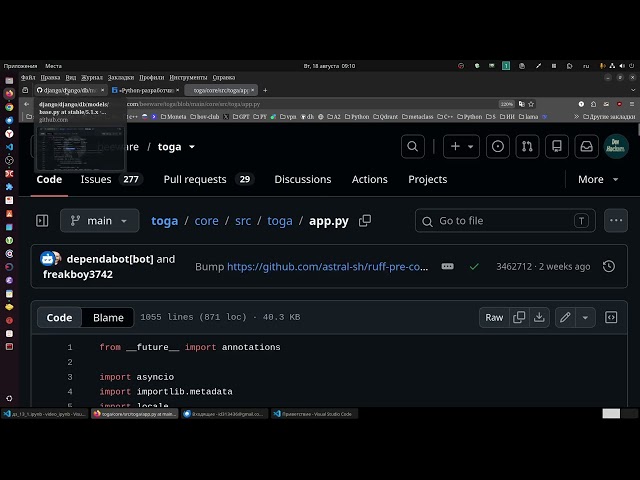This screenshot has width=640, height=480.
Task: Open the Pull requests tab
Action: 208,179
